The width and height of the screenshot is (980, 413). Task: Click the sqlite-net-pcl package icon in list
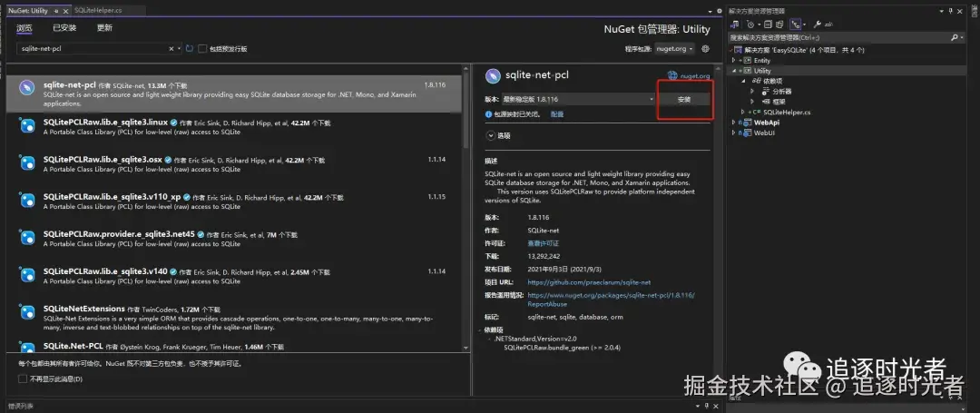click(x=27, y=88)
